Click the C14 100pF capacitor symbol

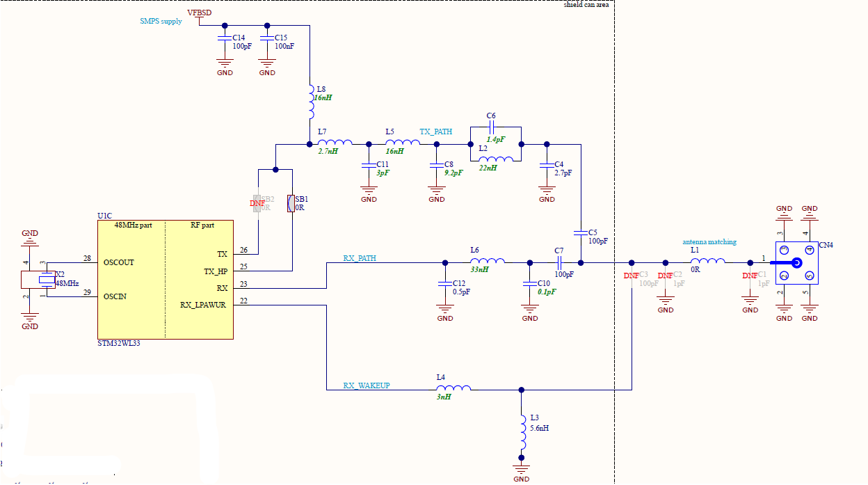click(x=224, y=38)
